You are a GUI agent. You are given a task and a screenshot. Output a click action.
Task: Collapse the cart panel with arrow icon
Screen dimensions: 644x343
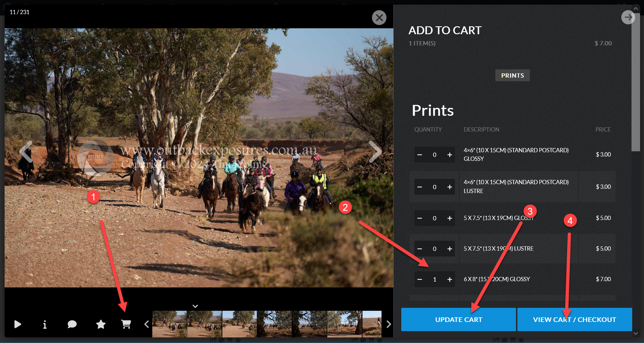(628, 17)
